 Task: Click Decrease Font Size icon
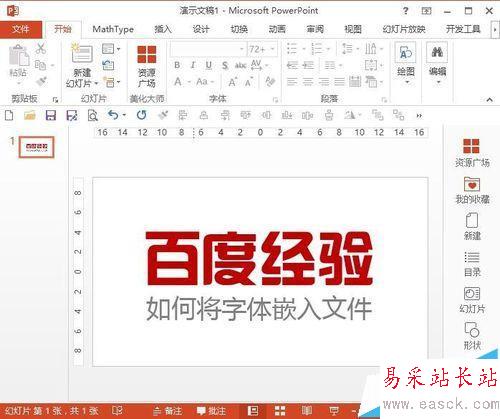249,82
